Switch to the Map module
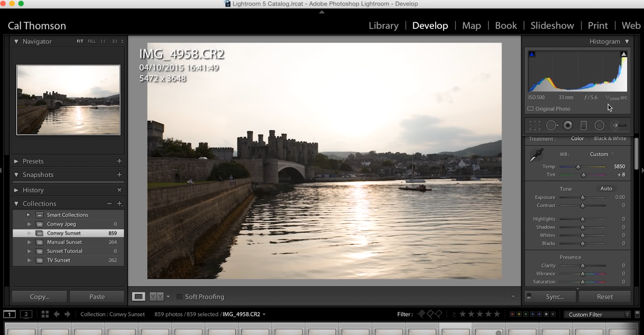This screenshot has width=644, height=335. [x=472, y=25]
